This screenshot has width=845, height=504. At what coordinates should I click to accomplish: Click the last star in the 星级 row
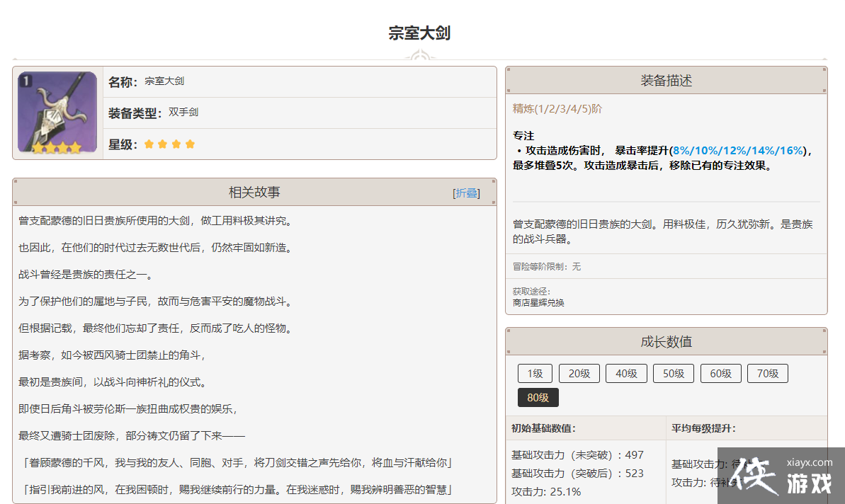pyautogui.click(x=190, y=144)
